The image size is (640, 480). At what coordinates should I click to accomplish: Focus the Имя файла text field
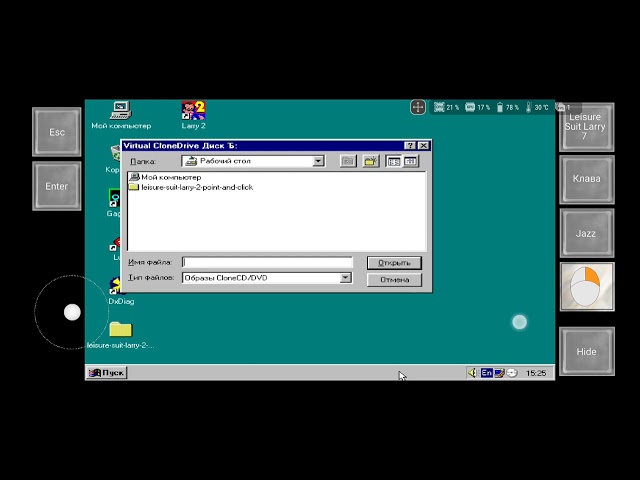tap(267, 262)
